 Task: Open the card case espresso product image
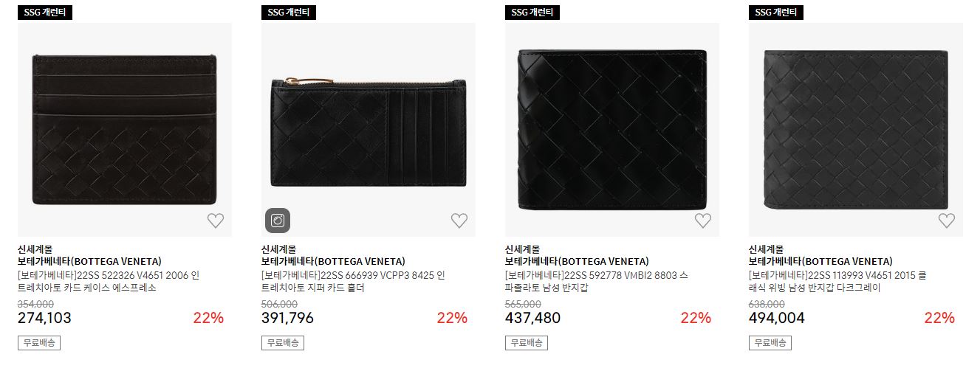pyautogui.click(x=125, y=130)
